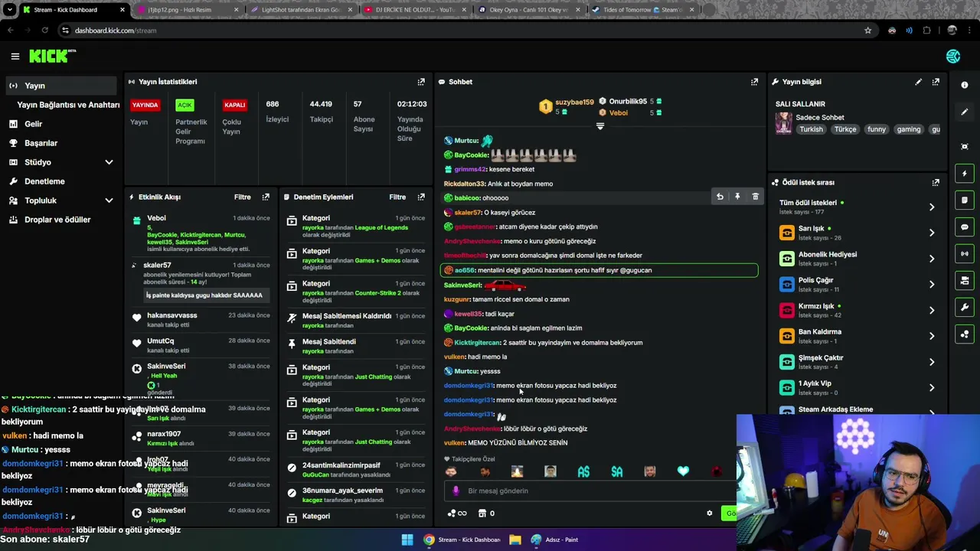Click the channel points infinity icon
980x551 pixels.
click(x=457, y=514)
